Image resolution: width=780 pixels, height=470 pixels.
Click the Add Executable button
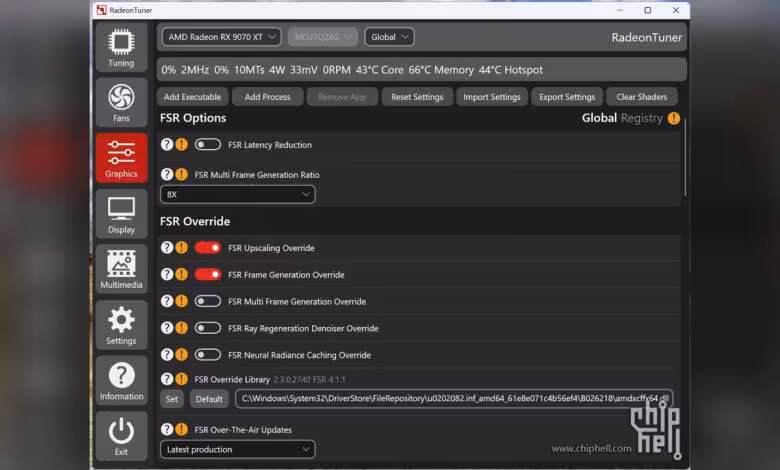[193, 97]
